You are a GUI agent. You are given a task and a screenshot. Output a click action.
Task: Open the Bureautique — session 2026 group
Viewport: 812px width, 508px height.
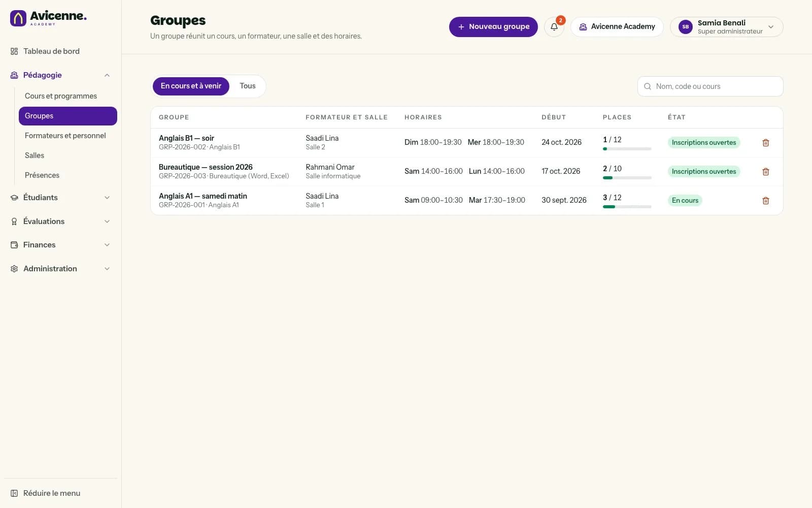[x=206, y=167]
